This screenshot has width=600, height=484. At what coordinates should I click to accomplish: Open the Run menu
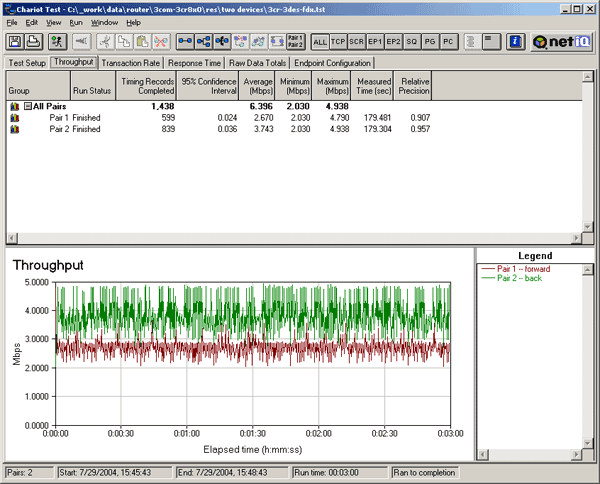pyautogui.click(x=76, y=22)
